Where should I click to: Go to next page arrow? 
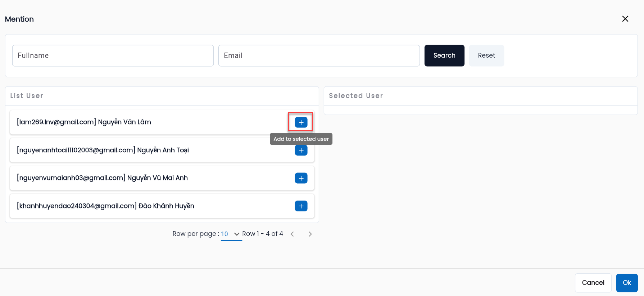coord(310,234)
